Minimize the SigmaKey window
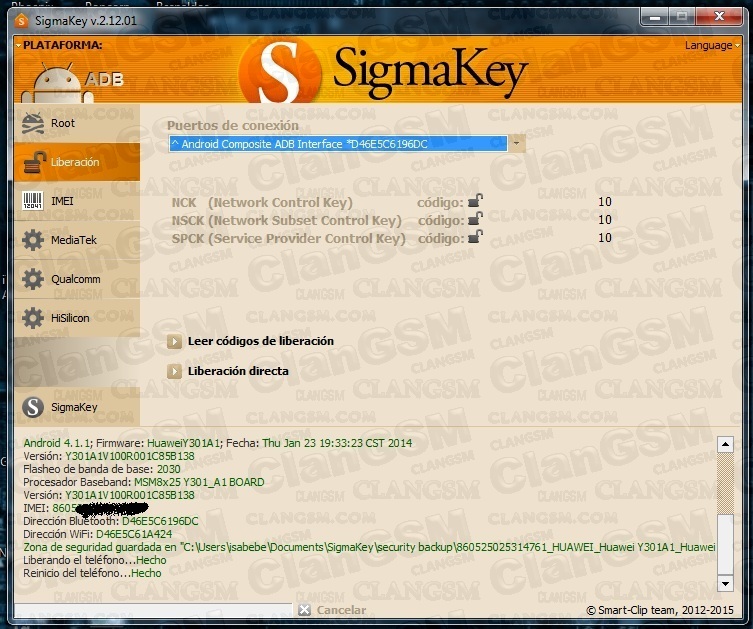 [x=655, y=17]
